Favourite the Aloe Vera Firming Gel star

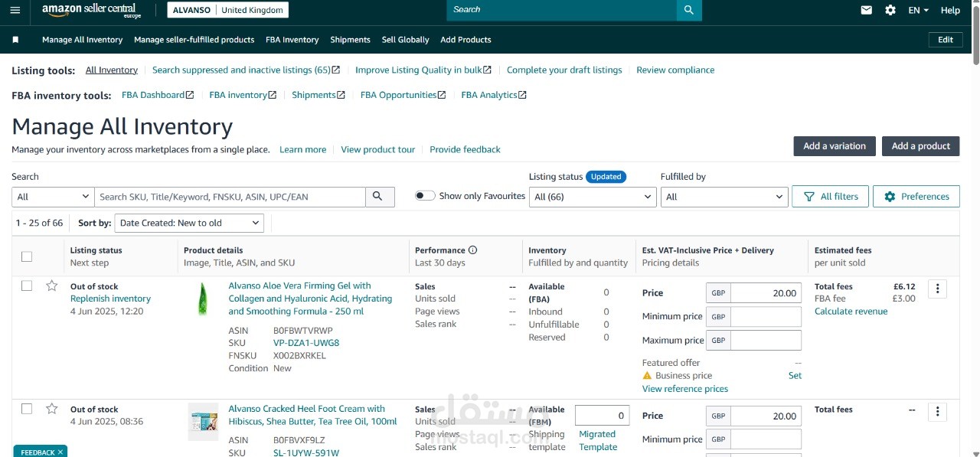[x=51, y=286]
